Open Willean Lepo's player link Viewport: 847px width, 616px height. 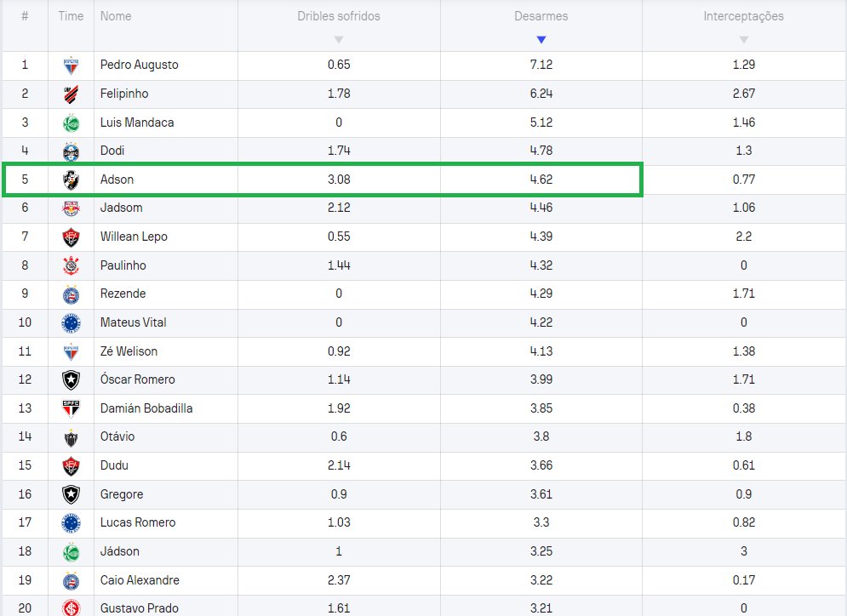tap(134, 237)
